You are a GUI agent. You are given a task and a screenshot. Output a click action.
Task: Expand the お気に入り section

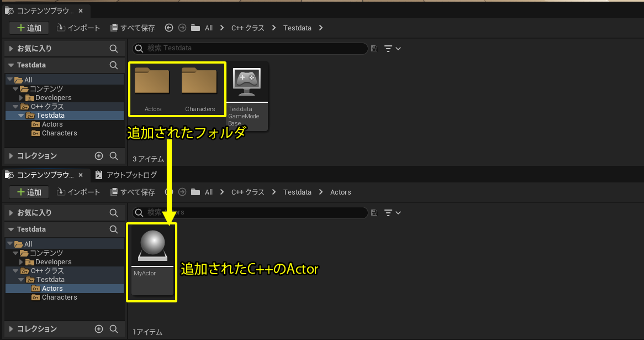pyautogui.click(x=10, y=48)
